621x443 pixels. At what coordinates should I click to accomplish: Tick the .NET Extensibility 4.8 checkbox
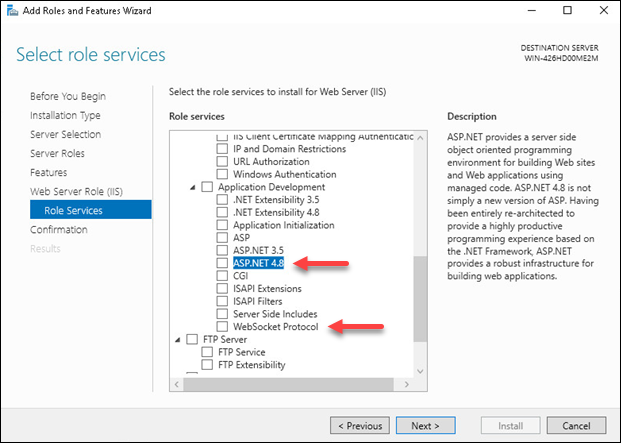tap(223, 212)
